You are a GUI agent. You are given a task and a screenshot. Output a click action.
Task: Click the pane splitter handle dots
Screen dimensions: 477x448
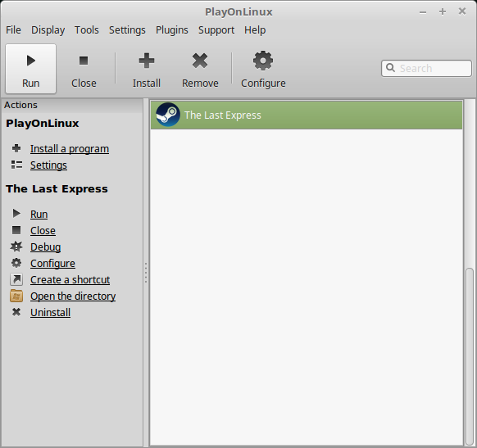(x=146, y=273)
